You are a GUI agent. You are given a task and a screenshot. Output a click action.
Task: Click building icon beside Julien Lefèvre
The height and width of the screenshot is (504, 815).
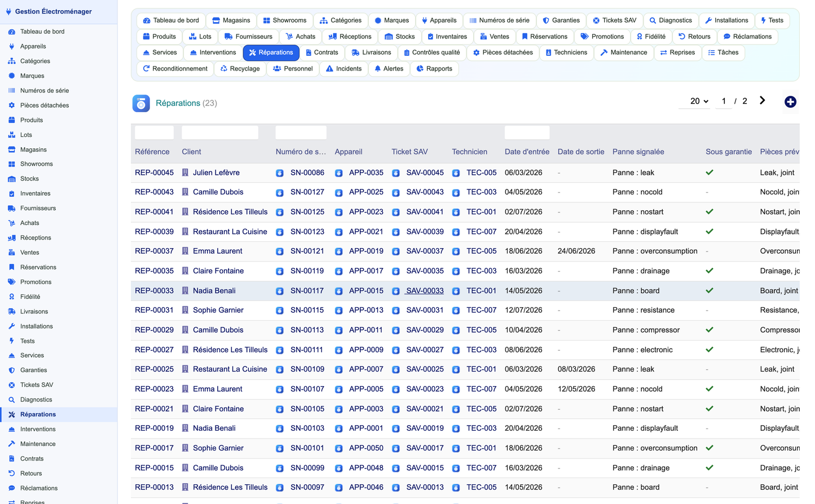coord(185,173)
